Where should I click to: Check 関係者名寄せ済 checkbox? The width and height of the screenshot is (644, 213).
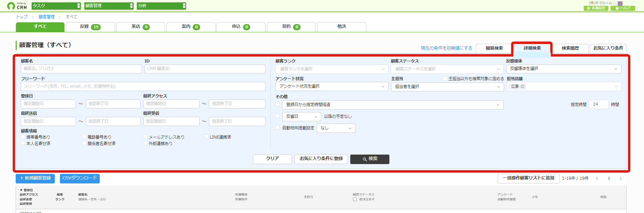84,143
